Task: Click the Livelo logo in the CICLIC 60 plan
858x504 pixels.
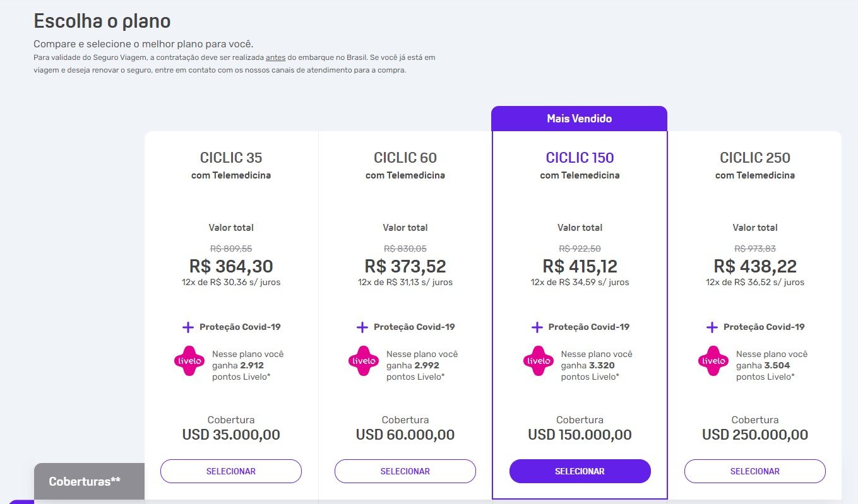Action: [x=364, y=361]
